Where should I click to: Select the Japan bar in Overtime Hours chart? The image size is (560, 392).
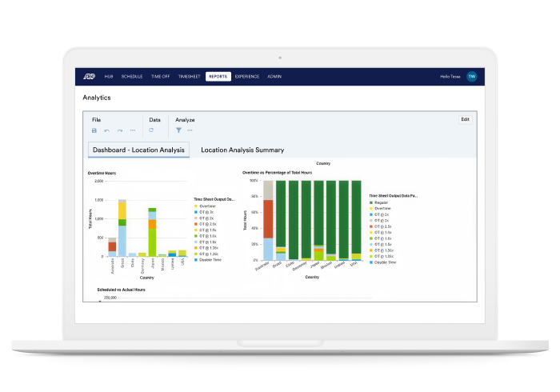tap(152, 232)
